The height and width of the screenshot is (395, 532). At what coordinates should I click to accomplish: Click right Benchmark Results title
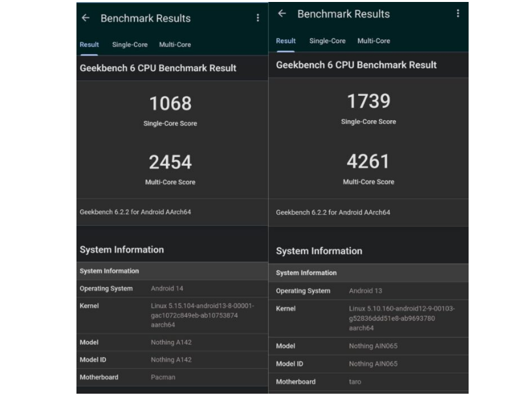click(x=343, y=14)
